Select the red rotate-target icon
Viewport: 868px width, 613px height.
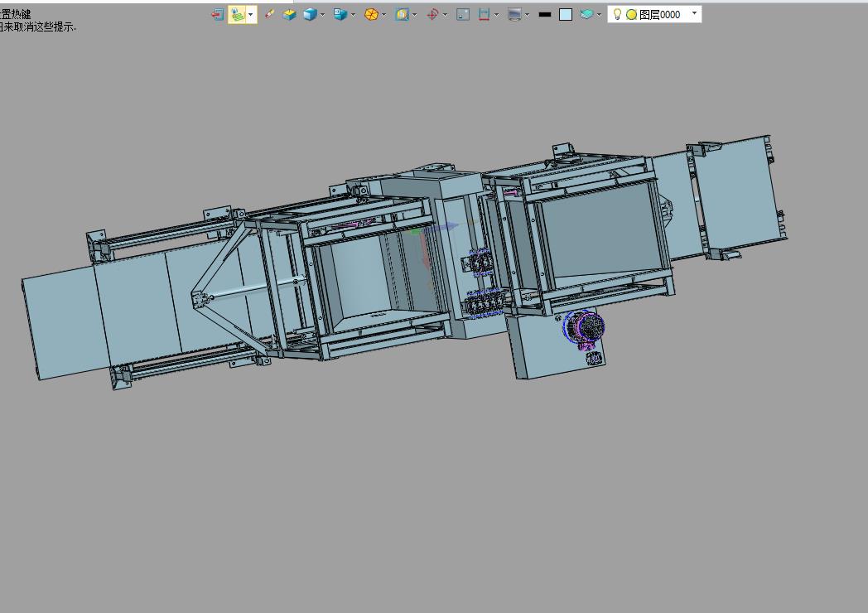(432, 15)
